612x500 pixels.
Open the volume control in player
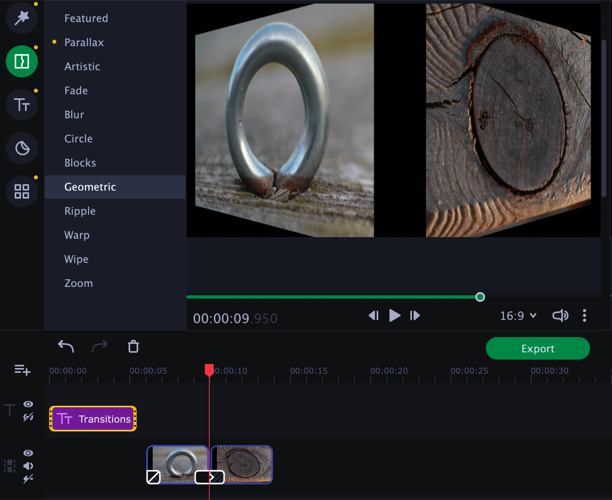pos(560,316)
